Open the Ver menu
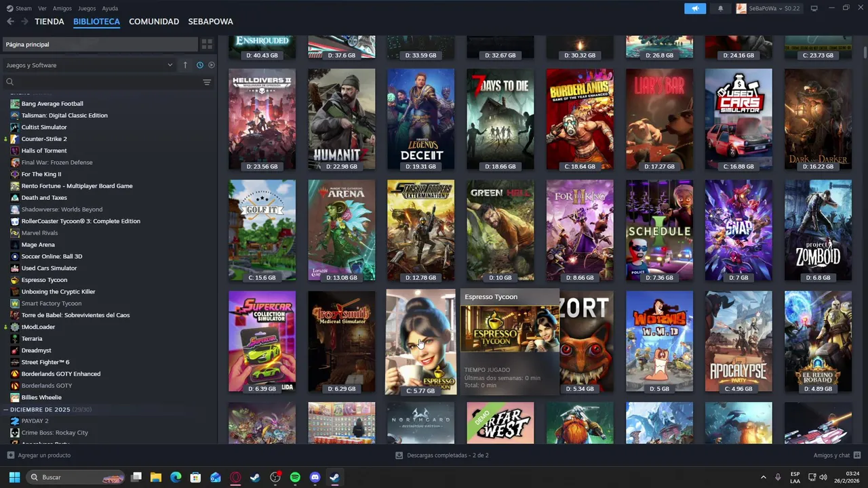The image size is (868, 488). [x=42, y=8]
